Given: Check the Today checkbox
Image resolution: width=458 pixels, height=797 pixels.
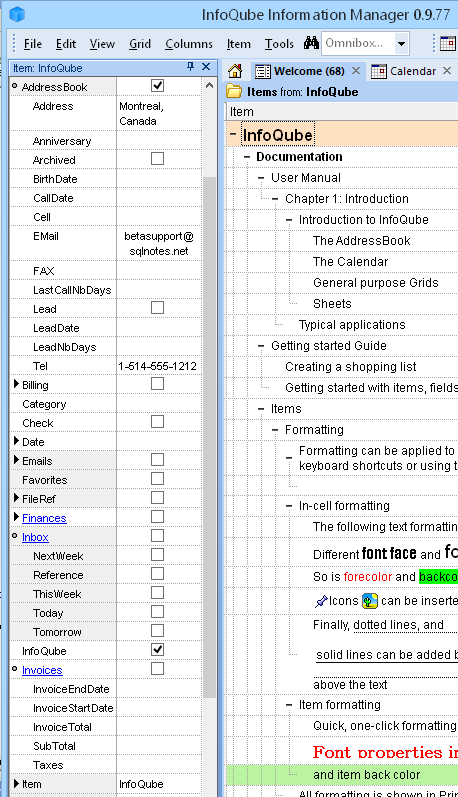Looking at the screenshot, I should click(x=158, y=612).
